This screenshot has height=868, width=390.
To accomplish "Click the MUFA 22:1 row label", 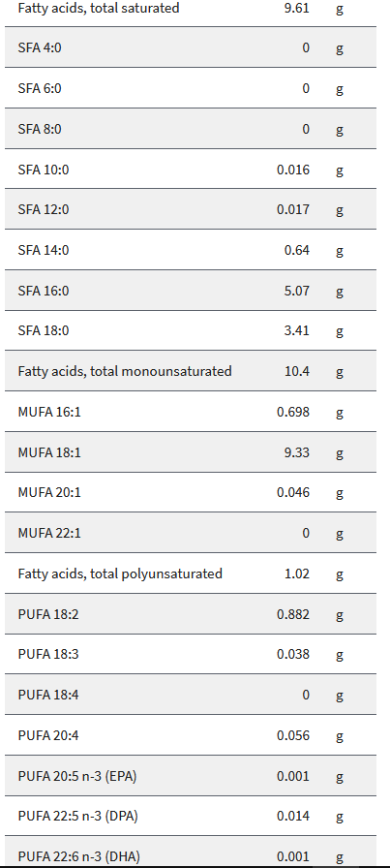I will tap(49, 533).
